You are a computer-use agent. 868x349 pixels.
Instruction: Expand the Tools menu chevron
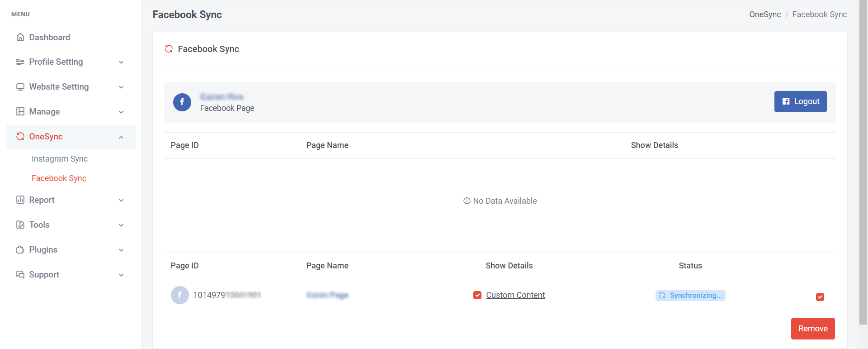tap(121, 225)
